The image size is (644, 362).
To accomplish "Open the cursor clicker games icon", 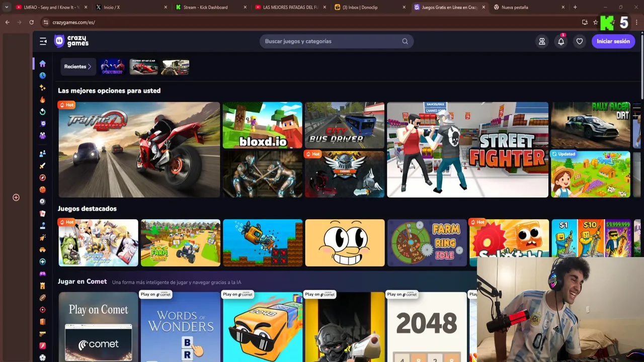I will pyautogui.click(x=42, y=238).
